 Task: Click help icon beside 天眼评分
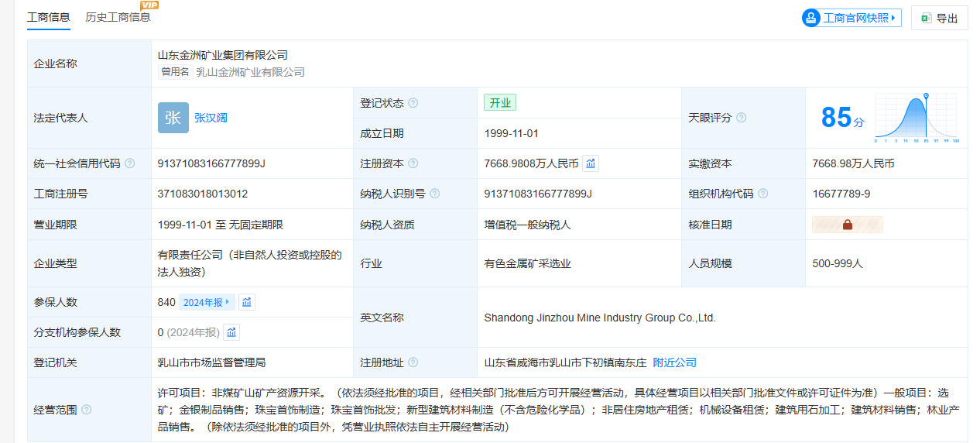click(741, 118)
